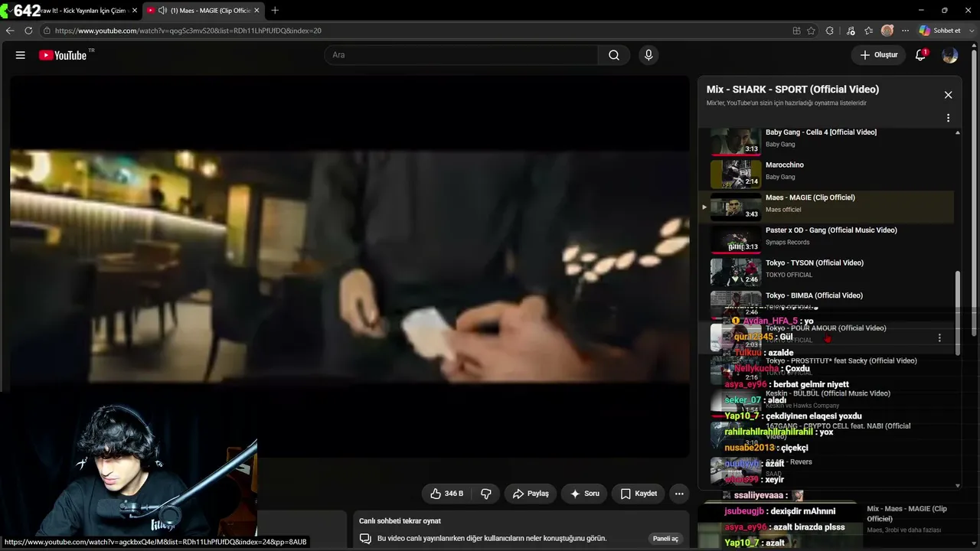Select Maes - MAGIE (Clip Officiel) in playlist

(x=827, y=206)
